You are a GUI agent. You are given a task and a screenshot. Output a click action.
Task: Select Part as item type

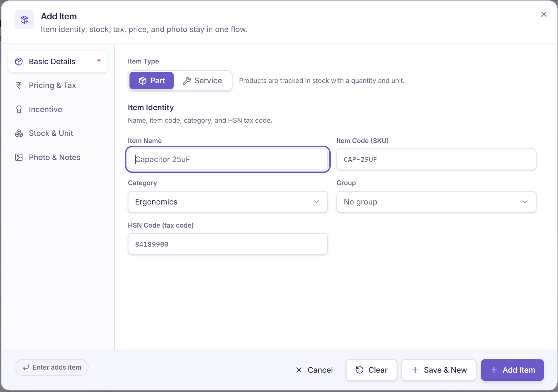click(x=152, y=81)
